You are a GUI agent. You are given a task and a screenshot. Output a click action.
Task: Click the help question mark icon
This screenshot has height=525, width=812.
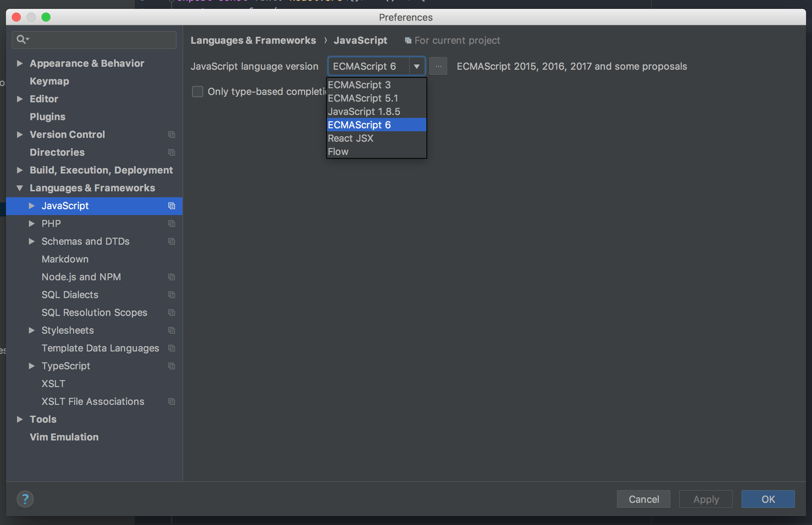tap(25, 499)
